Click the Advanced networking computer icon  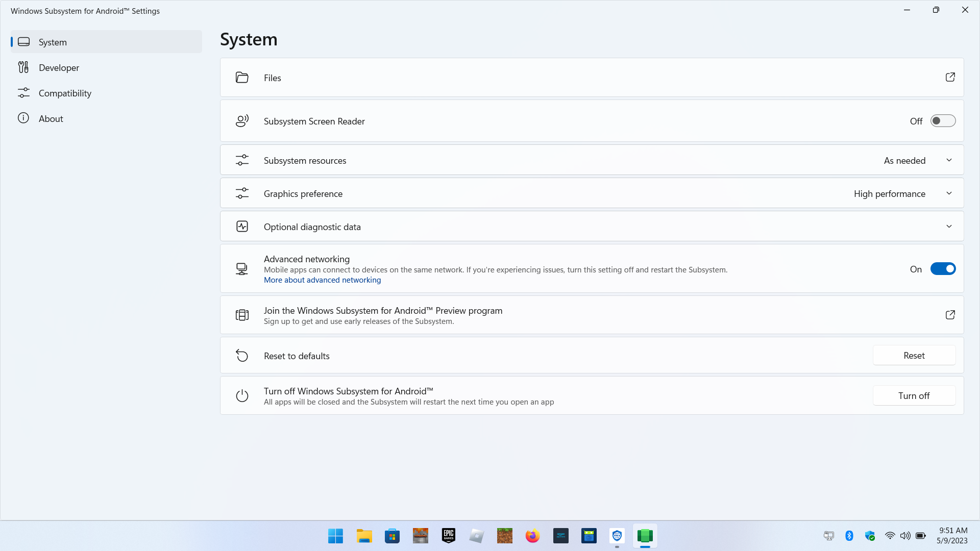[x=242, y=269]
